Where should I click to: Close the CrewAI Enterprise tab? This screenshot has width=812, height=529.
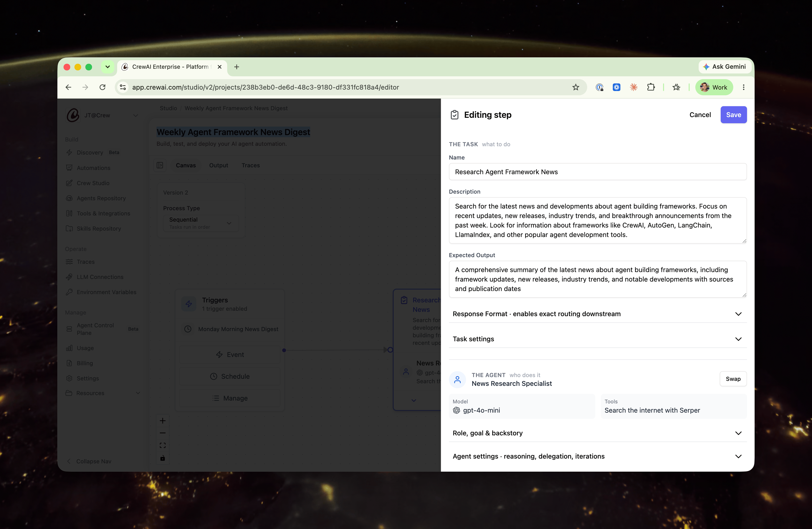pyautogui.click(x=220, y=67)
